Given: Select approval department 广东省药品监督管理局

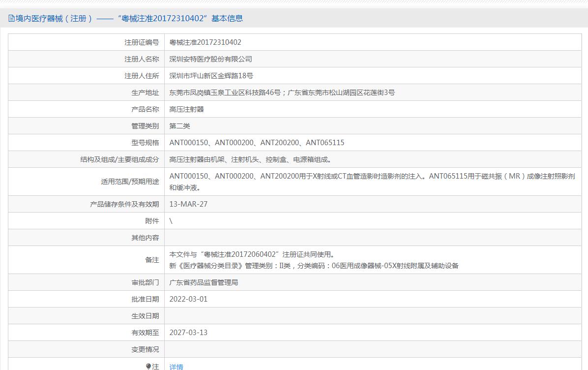Looking at the screenshot, I should (204, 282).
